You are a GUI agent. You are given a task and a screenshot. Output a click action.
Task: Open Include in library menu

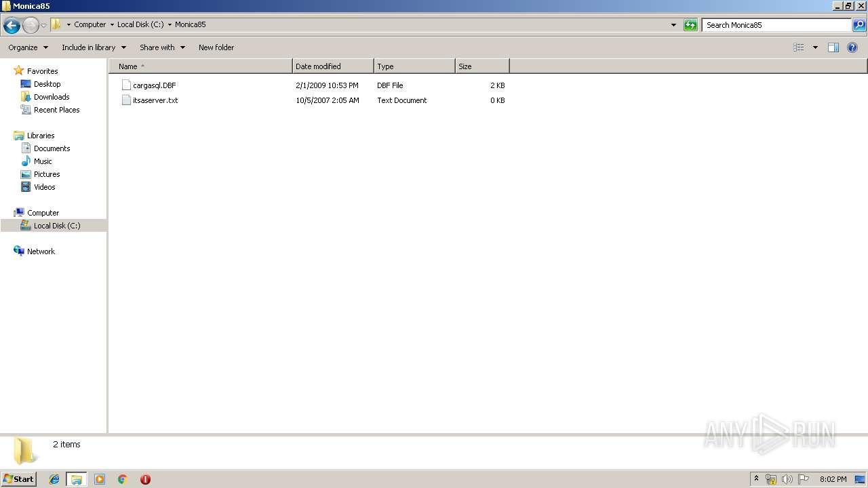coord(94,47)
